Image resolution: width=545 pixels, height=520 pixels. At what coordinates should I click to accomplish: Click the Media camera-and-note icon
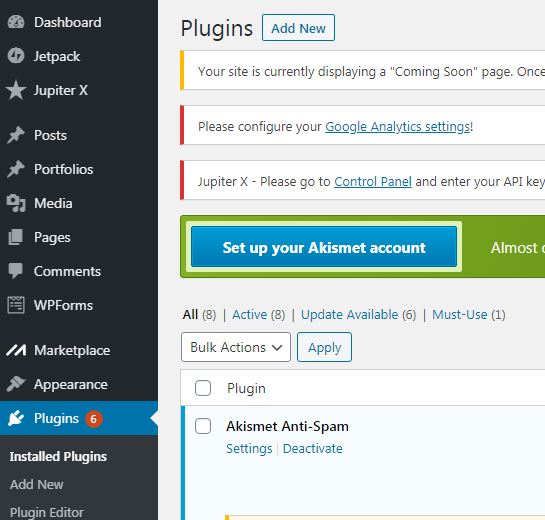click(x=16, y=203)
